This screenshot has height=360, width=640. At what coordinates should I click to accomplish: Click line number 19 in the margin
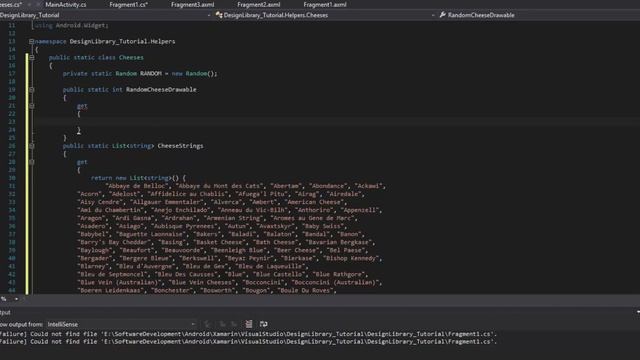click(x=11, y=89)
